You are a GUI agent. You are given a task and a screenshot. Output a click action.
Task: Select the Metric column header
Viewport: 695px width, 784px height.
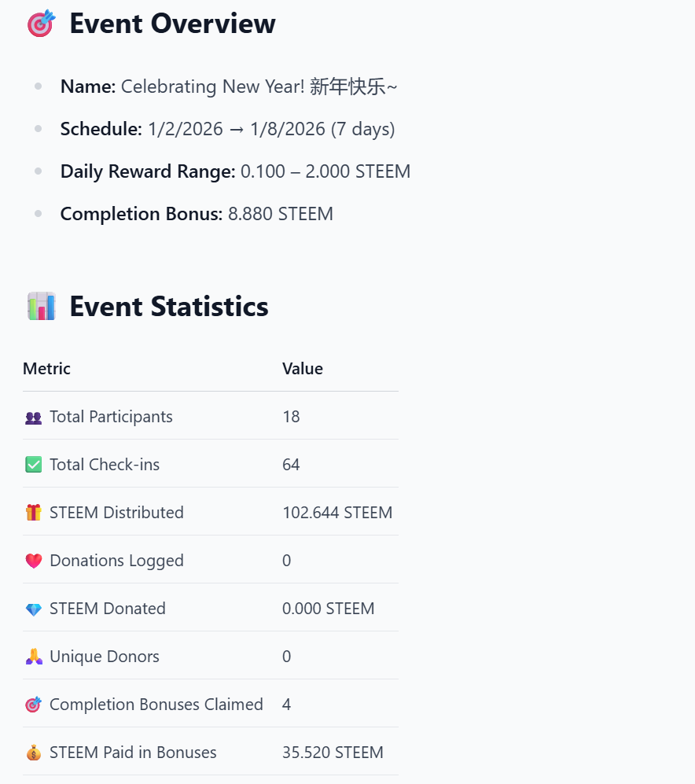click(46, 369)
